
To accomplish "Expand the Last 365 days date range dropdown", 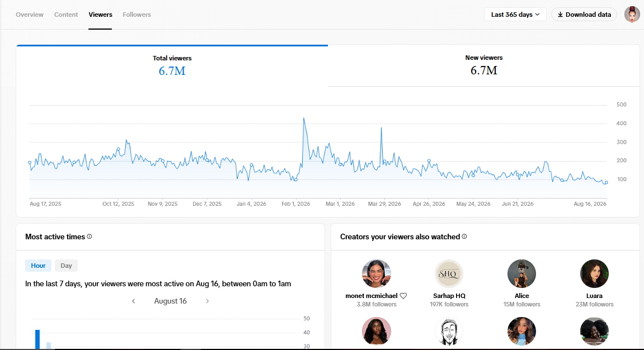I will pos(515,15).
